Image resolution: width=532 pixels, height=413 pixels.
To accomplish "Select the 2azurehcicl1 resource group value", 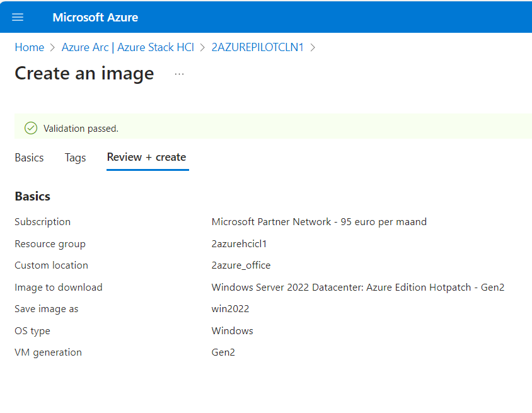I will 239,244.
